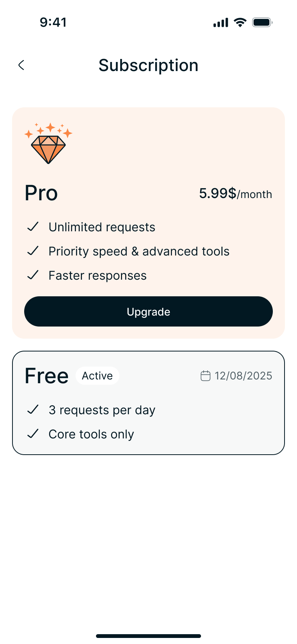This screenshot has width=297, height=644.
Task: Click the checkmark beside Priority speed
Action: 33,251
